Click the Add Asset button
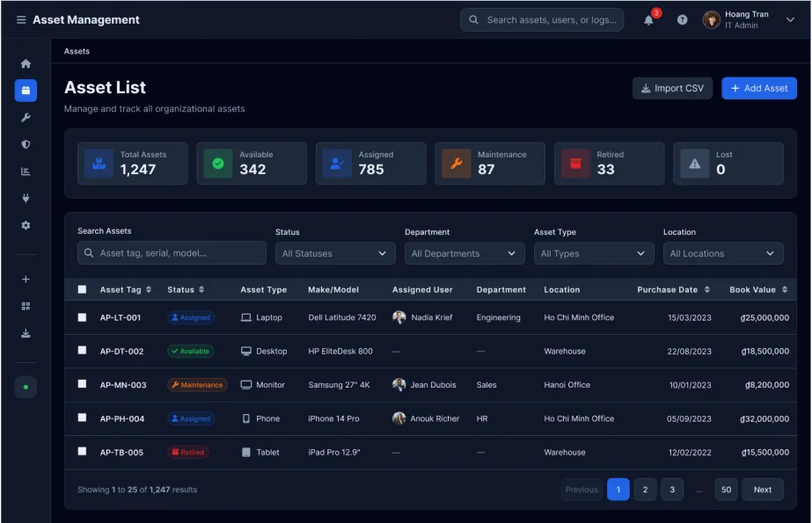 coord(759,89)
